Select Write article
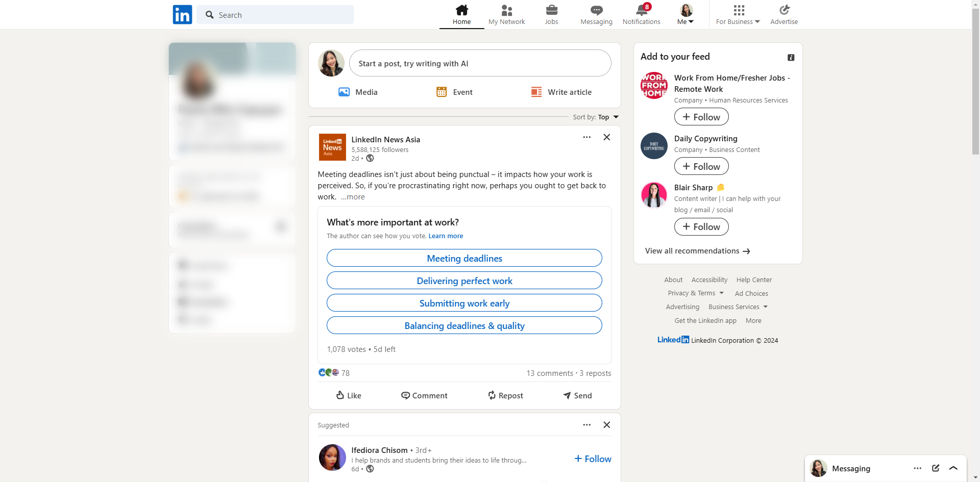The image size is (980, 482). pyautogui.click(x=561, y=92)
